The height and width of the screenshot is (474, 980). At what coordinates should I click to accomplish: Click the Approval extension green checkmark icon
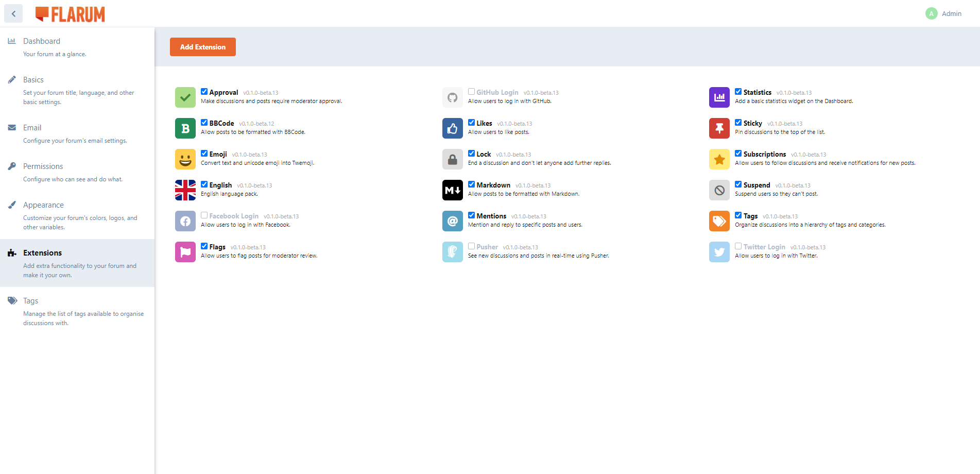(185, 97)
